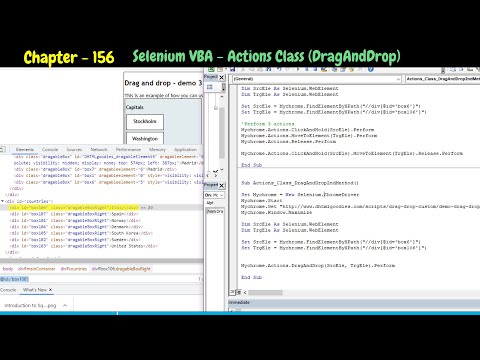Click the View Microsoft Excel toolbar icon
Screen dimensions: 480x360
tap(211, 69)
